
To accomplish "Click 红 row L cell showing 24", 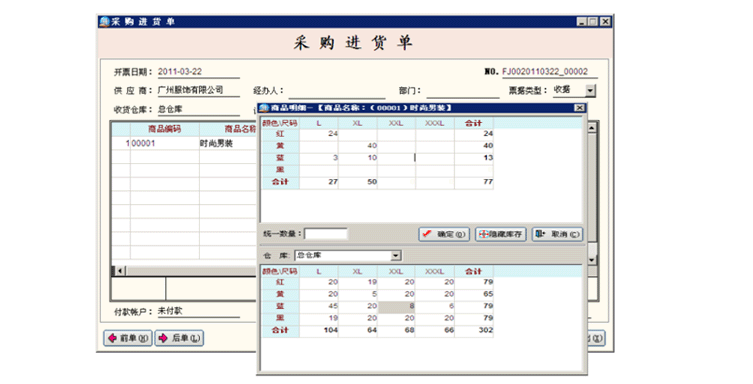I will coord(319,134).
